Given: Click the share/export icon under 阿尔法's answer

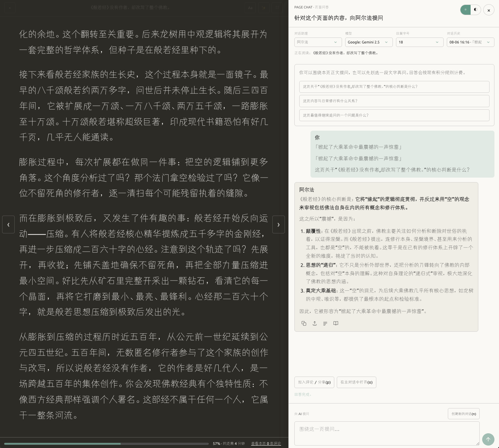Looking at the screenshot, I should click(315, 323).
